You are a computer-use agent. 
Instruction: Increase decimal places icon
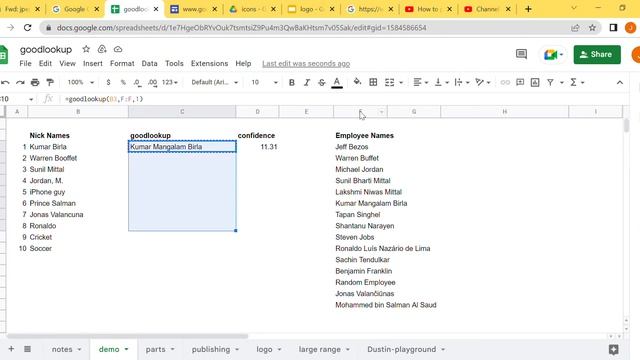[x=153, y=82]
